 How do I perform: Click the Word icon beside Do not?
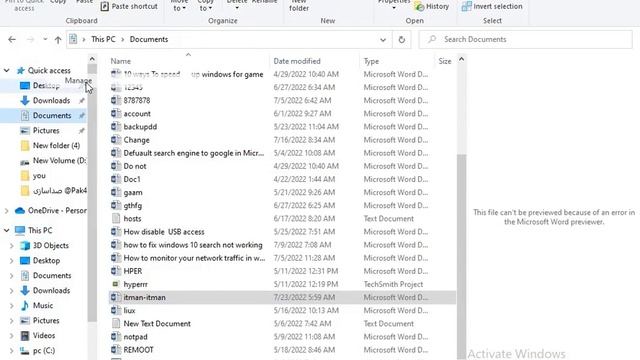(116, 166)
